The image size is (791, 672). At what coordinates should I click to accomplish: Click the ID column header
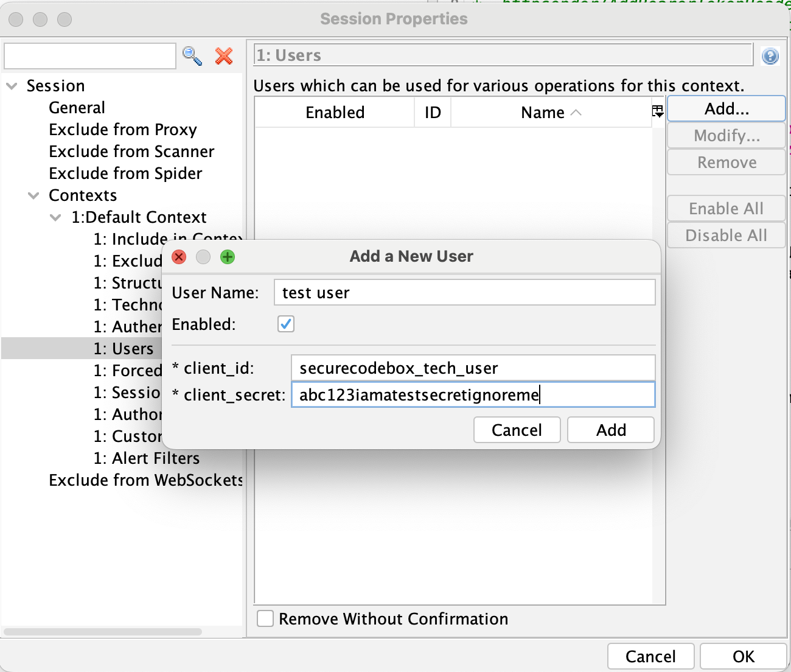(x=432, y=112)
